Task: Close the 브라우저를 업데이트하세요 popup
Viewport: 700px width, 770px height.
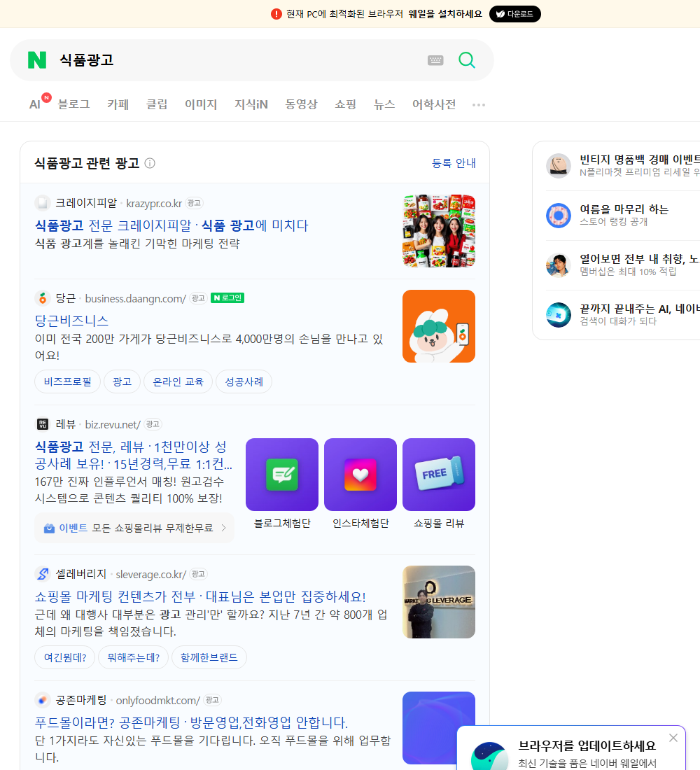Action: point(673,738)
